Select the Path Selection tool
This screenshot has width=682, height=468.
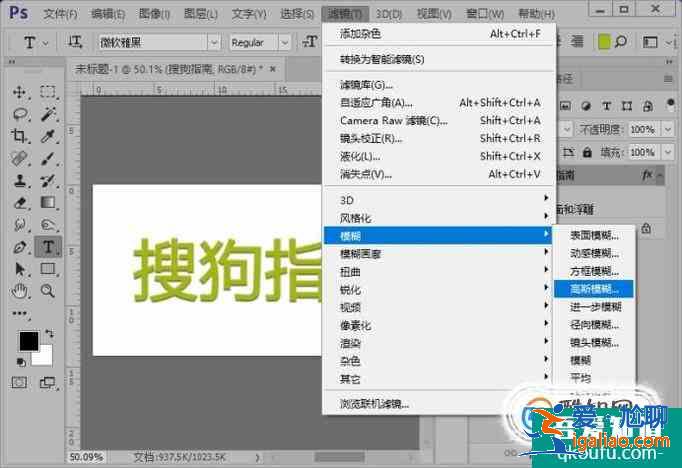[x=20, y=269]
